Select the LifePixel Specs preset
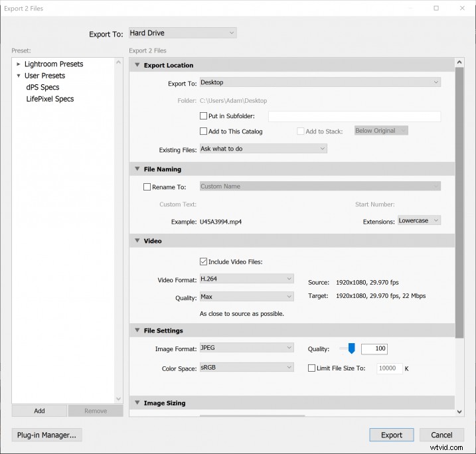 pyautogui.click(x=50, y=99)
